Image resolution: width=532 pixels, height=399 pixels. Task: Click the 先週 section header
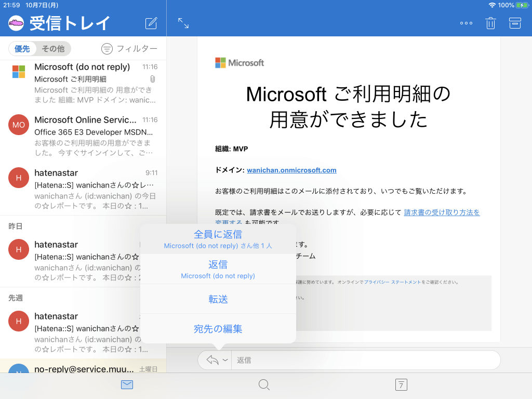click(x=15, y=298)
